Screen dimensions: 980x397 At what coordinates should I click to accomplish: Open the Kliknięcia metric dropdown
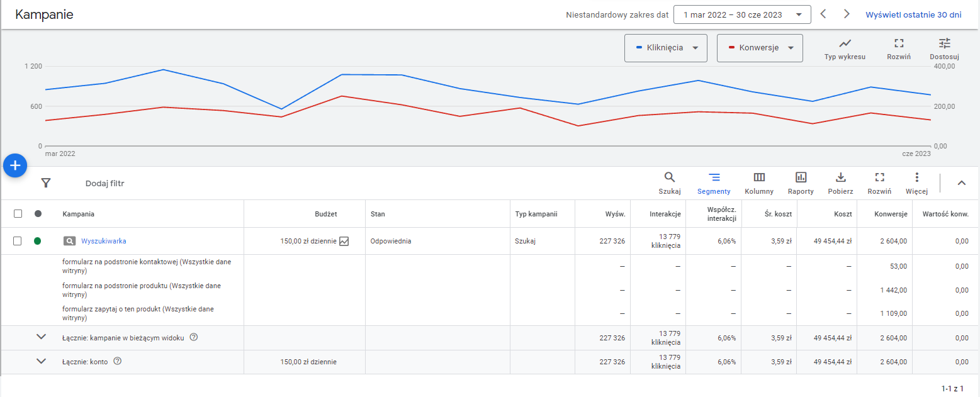pos(665,48)
